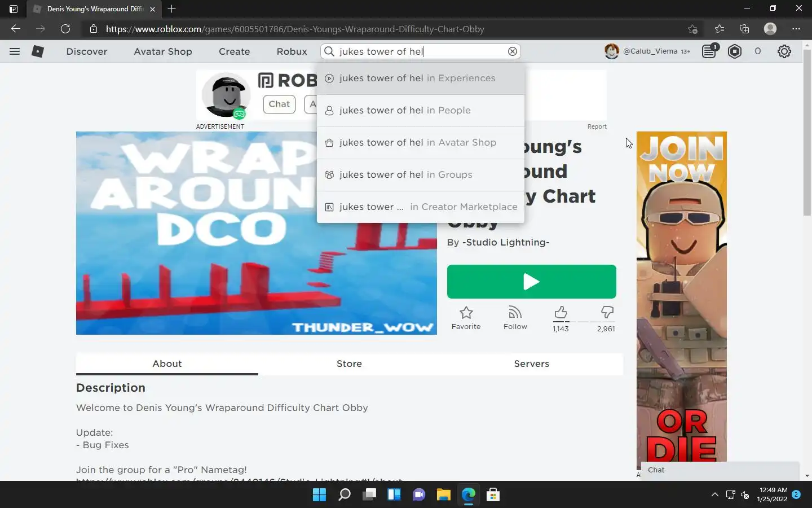812x508 pixels.
Task: Open Avatar Shop in the top navigation
Action: [x=163, y=51]
